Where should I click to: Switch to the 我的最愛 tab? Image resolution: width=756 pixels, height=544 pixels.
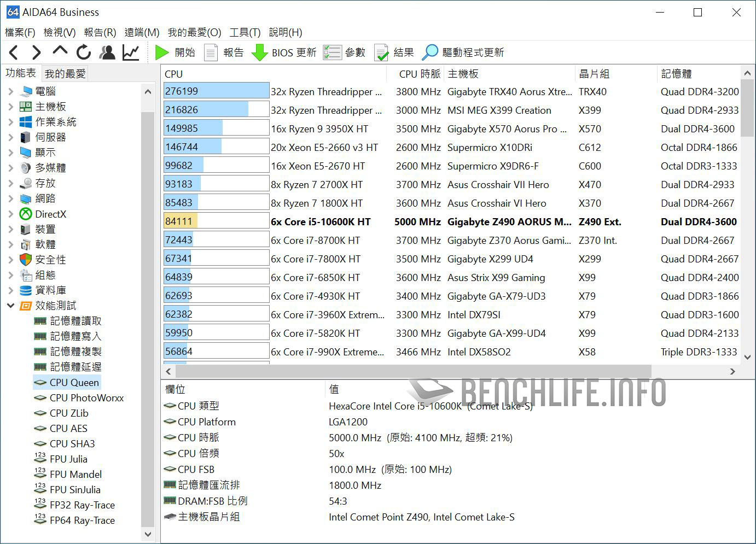click(x=65, y=73)
